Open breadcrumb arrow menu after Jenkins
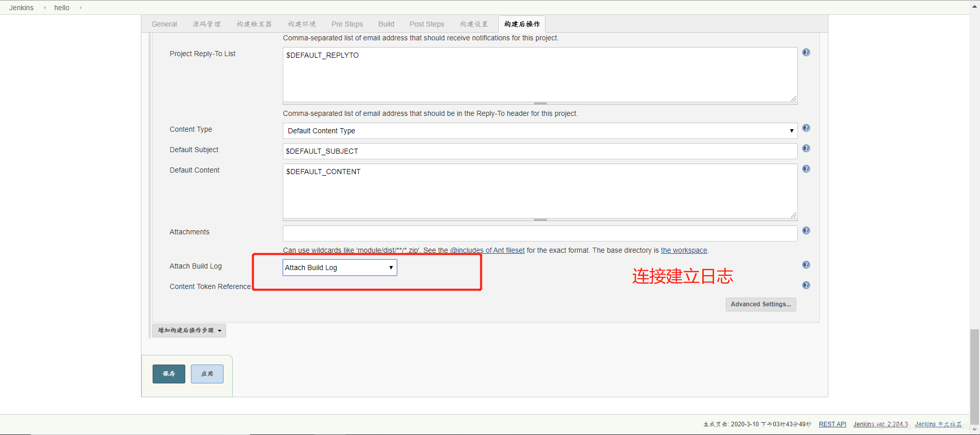This screenshot has width=980, height=435. (45, 8)
